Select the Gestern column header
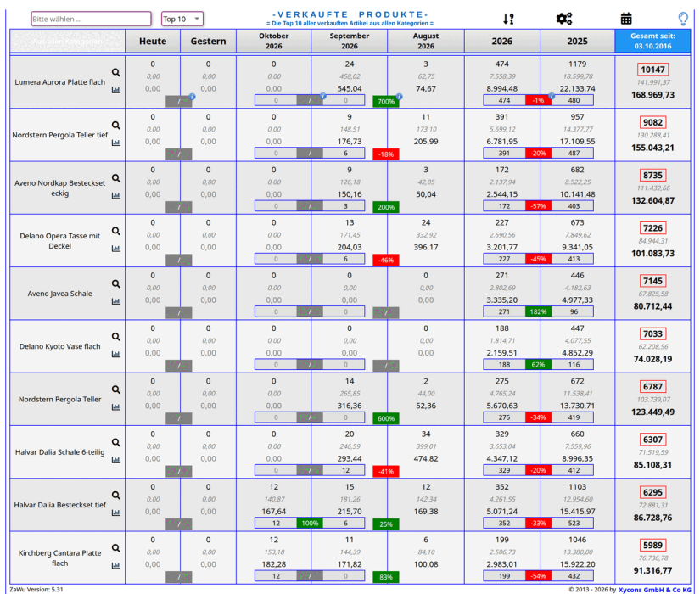 click(x=208, y=41)
